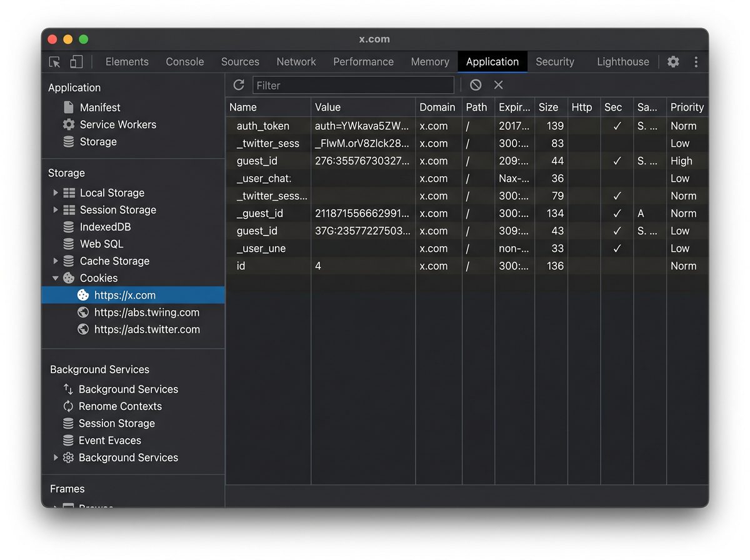Select Session Storage under the Storage section
The width and height of the screenshot is (750, 560).
point(118,210)
